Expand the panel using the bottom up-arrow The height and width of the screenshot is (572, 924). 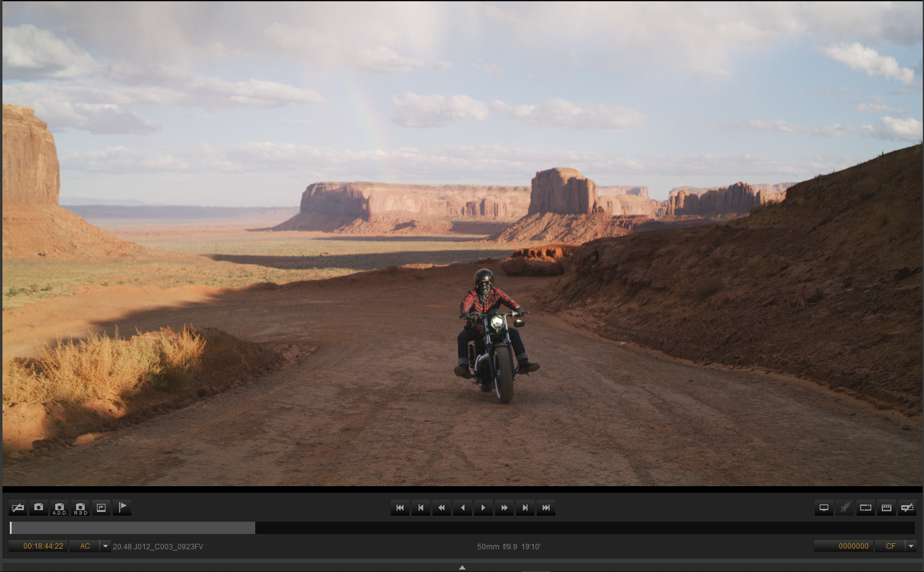462,567
